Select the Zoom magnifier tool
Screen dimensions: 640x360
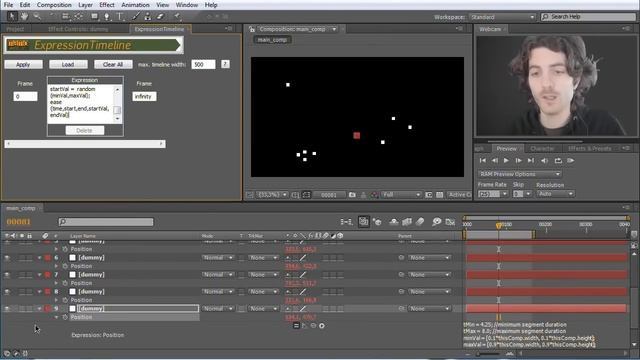pos(37,16)
